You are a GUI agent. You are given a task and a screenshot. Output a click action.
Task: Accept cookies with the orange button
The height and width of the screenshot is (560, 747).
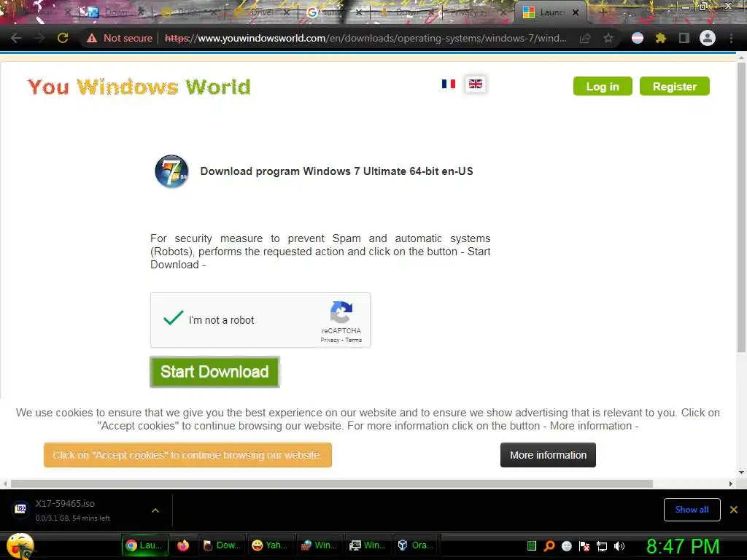(x=187, y=455)
